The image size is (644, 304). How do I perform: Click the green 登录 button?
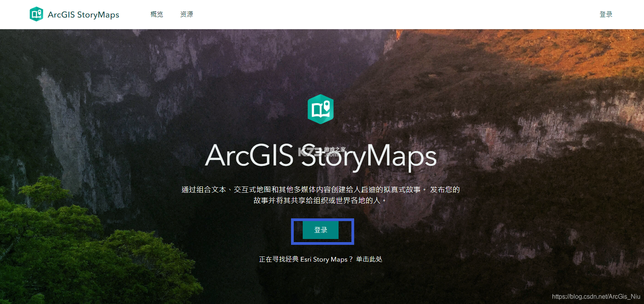[x=321, y=230]
